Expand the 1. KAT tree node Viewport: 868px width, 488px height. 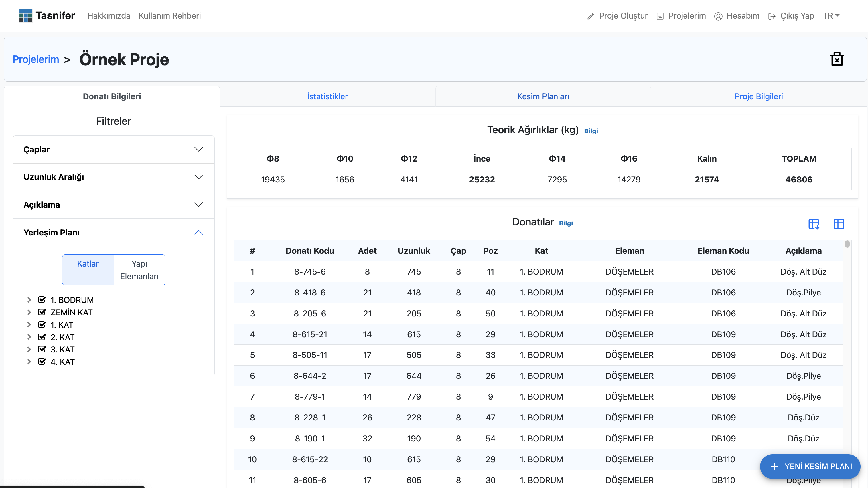coord(29,325)
